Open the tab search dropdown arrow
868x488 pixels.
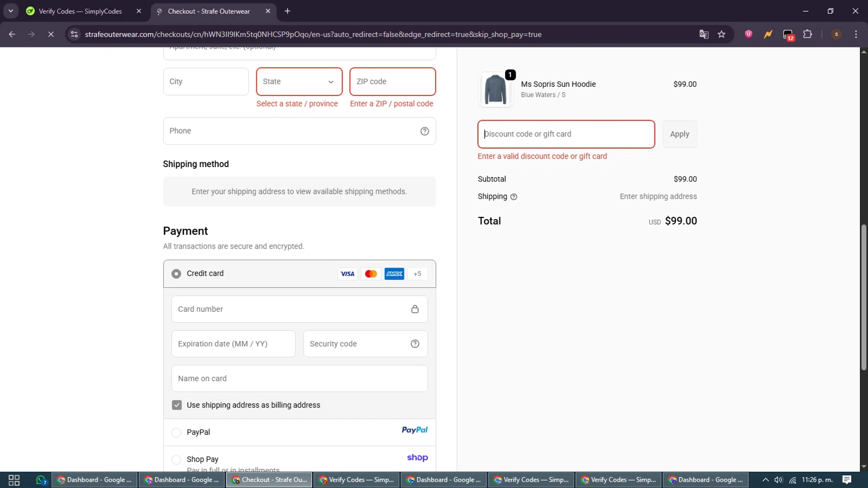10,11
